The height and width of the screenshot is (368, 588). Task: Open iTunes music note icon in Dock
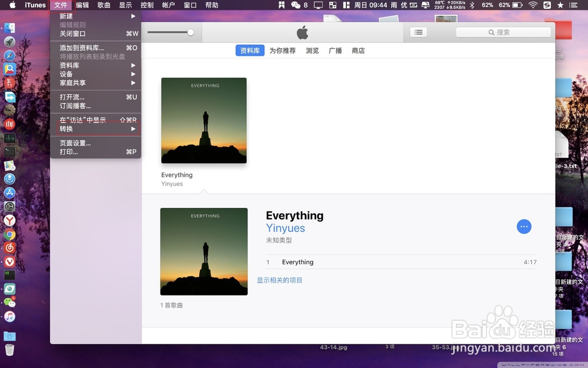[10, 317]
